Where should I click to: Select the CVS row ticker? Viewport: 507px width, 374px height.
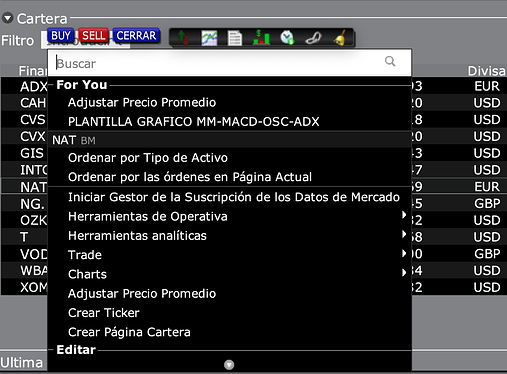(33, 120)
